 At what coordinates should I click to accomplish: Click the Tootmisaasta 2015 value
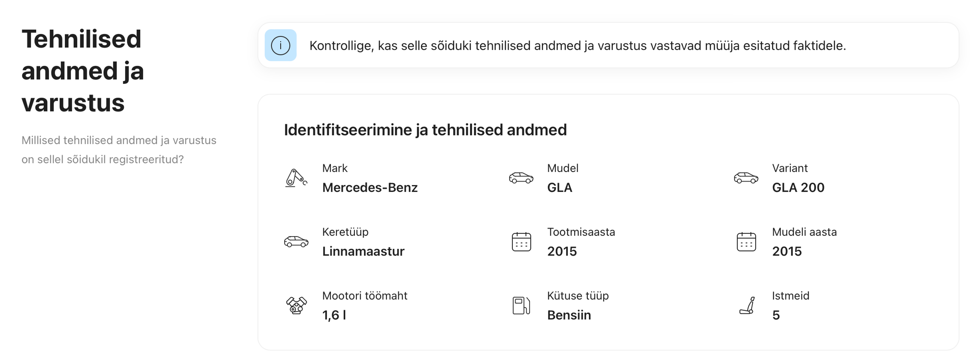coord(561,251)
